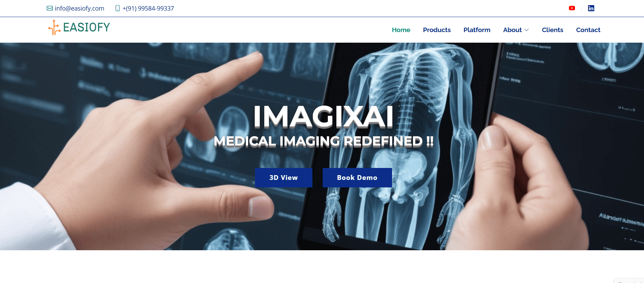Open the Clients page

tap(552, 30)
